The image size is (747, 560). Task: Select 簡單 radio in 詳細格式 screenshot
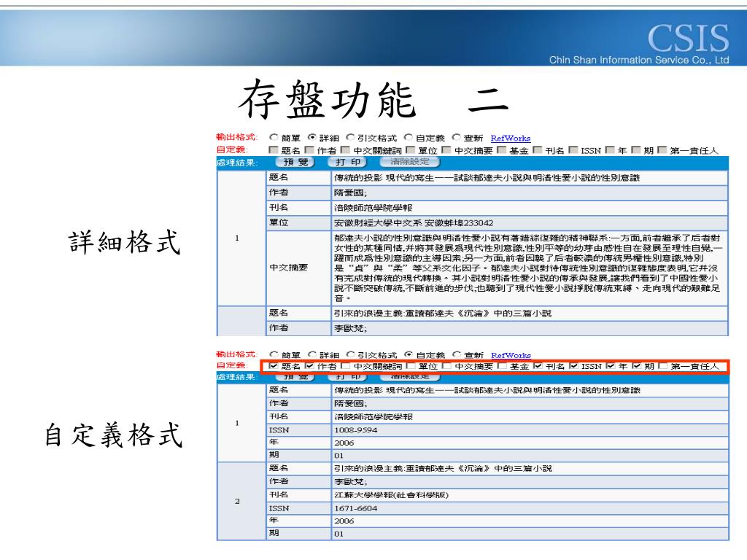coord(274,138)
